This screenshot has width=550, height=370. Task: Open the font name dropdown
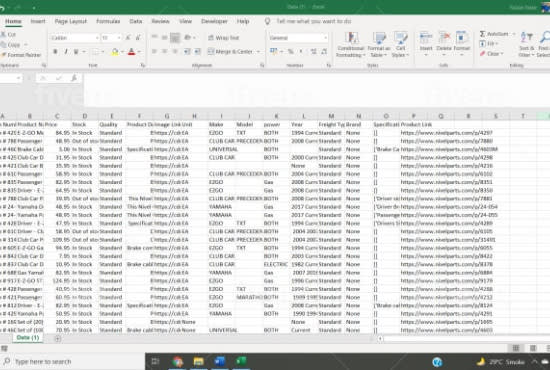[x=97, y=38]
